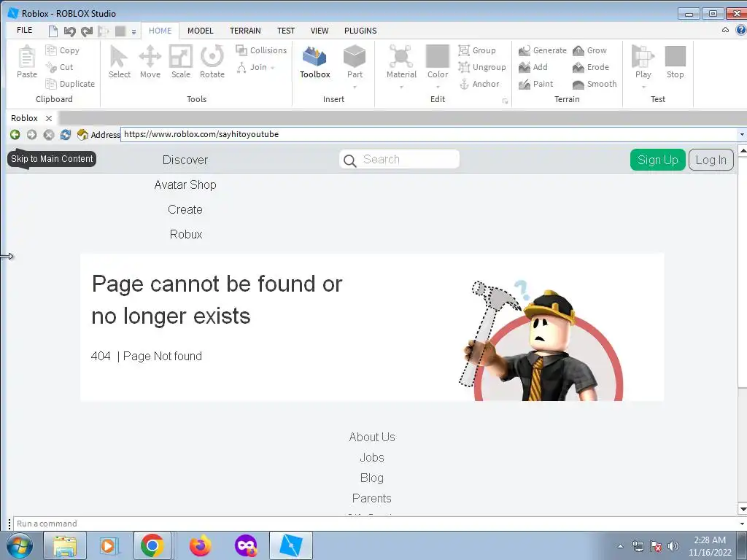Click the Copy icon

51,50
